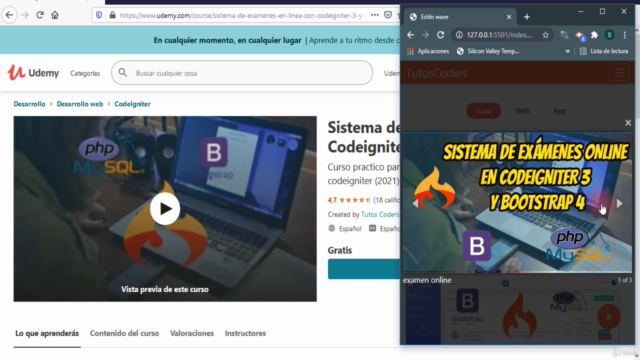This screenshot has height=360, width=640.
Task: Open Tutos Coders instructor link
Action: click(x=380, y=214)
